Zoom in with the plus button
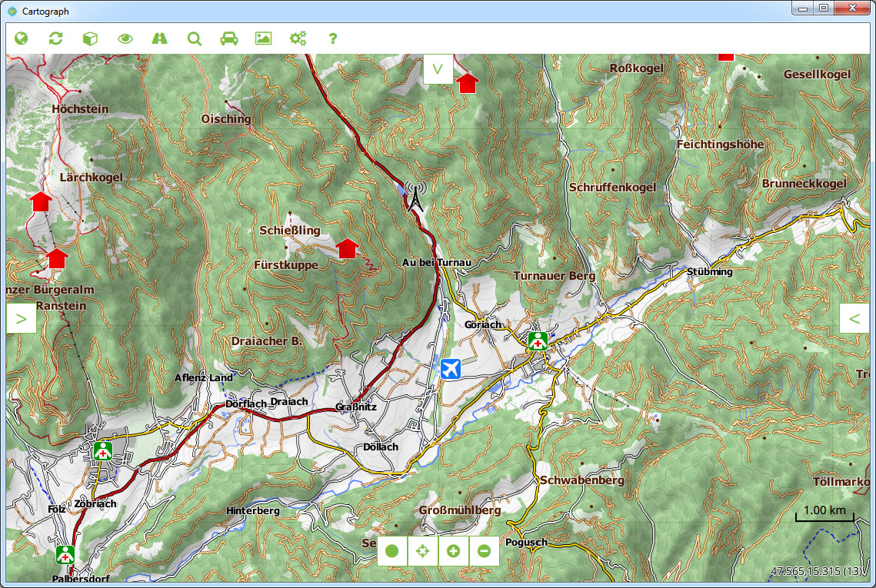Screen dimensions: 876x588 [x=453, y=551]
